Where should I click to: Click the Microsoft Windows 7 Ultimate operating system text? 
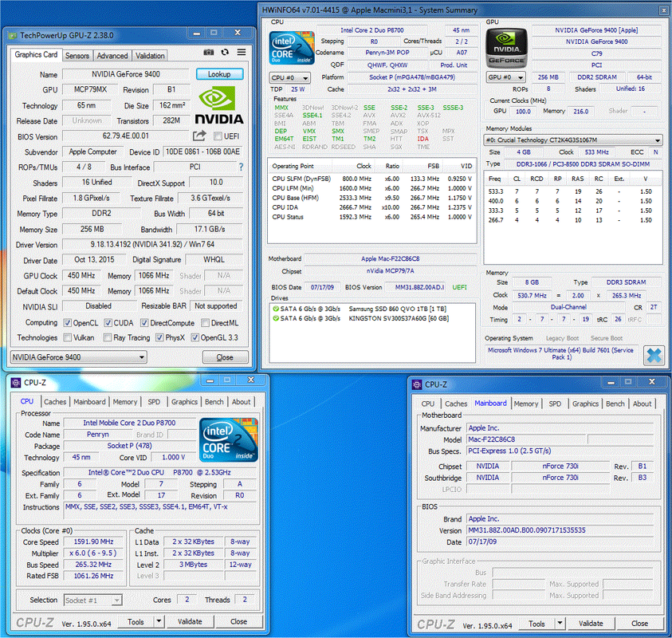(x=561, y=353)
